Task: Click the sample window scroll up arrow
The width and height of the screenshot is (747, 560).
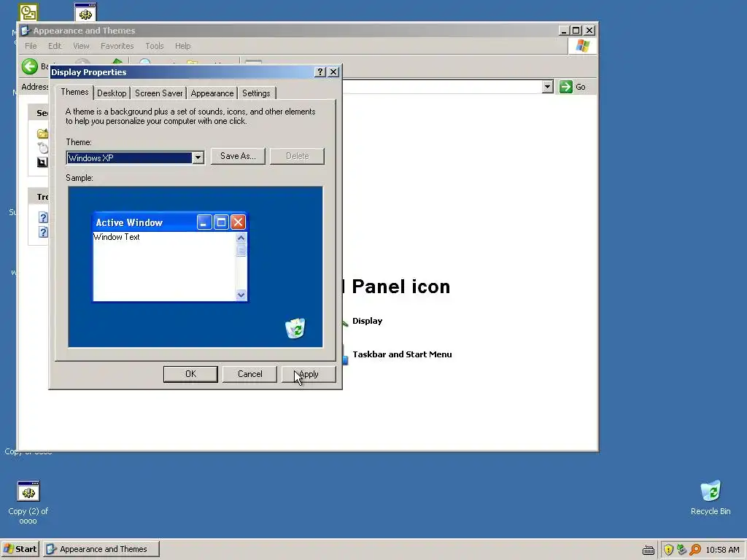Action: (241, 238)
